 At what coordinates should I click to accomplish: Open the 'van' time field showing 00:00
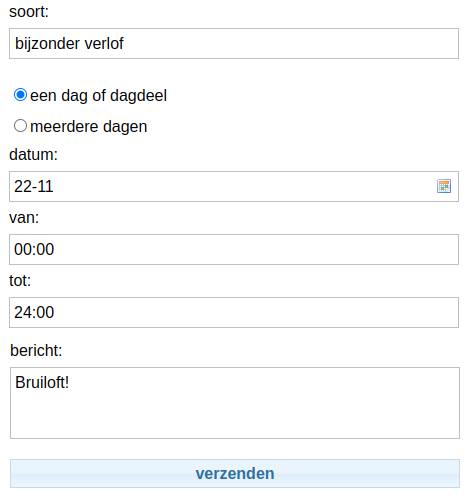(234, 249)
